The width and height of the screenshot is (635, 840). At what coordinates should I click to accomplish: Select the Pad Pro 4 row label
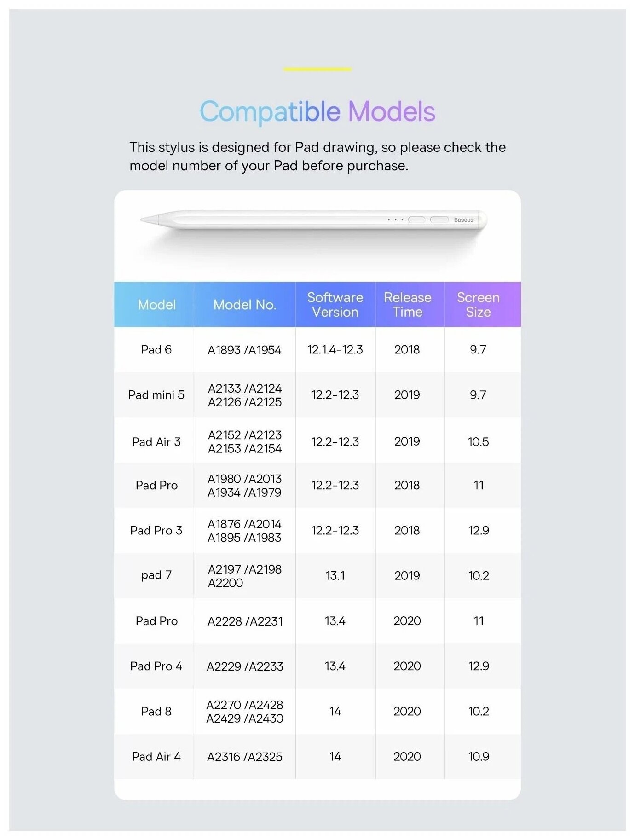156,666
